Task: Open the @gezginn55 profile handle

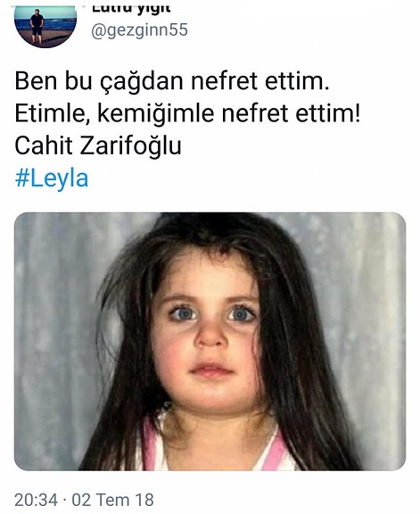Action: pos(139,30)
